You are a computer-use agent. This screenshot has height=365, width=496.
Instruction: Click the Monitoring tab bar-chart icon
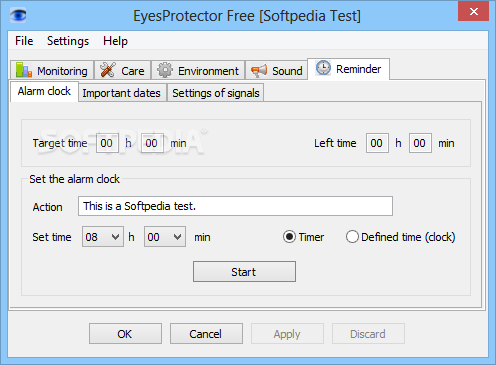24,70
